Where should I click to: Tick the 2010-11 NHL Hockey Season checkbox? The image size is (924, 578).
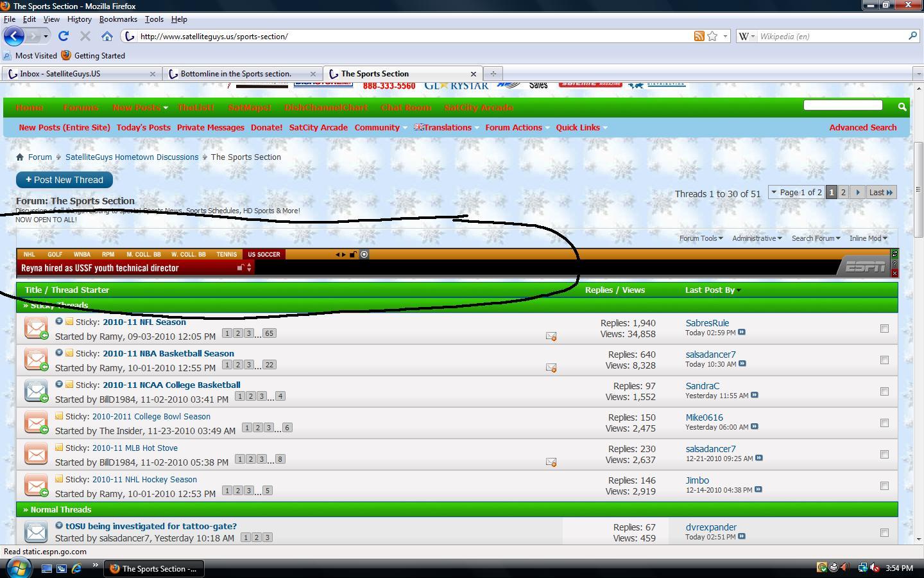(884, 486)
